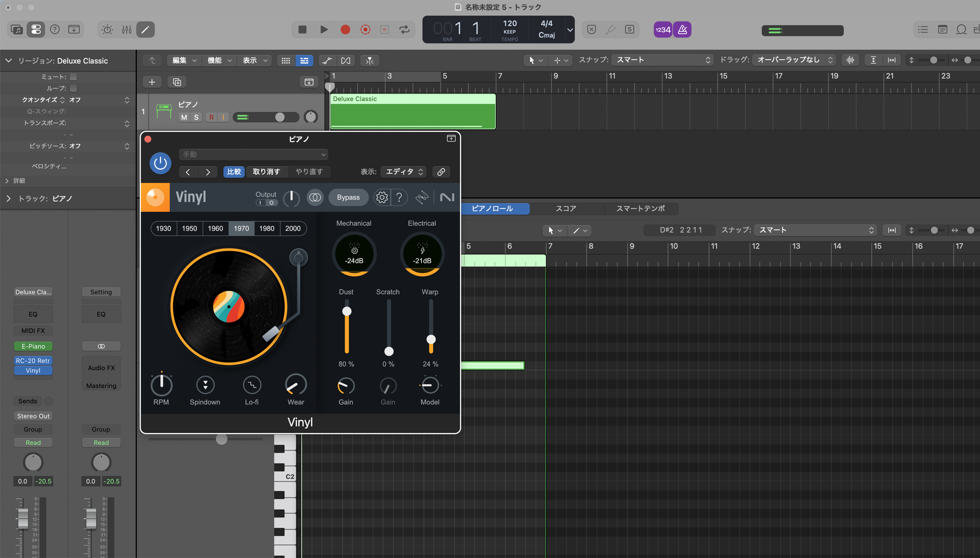Toggle the Editors pencil button

coord(145,30)
